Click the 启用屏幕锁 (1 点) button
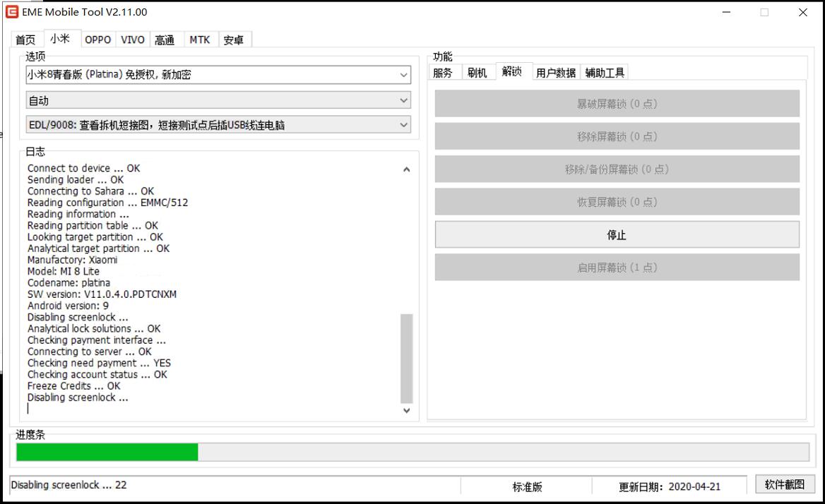 coord(617,268)
